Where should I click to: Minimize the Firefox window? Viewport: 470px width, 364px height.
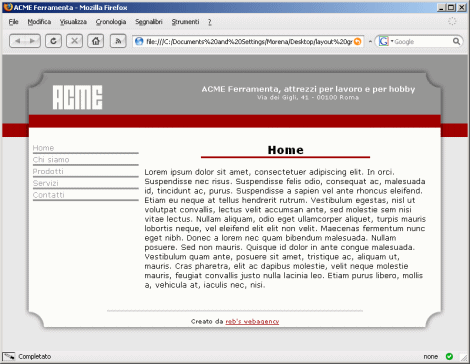click(x=441, y=7)
